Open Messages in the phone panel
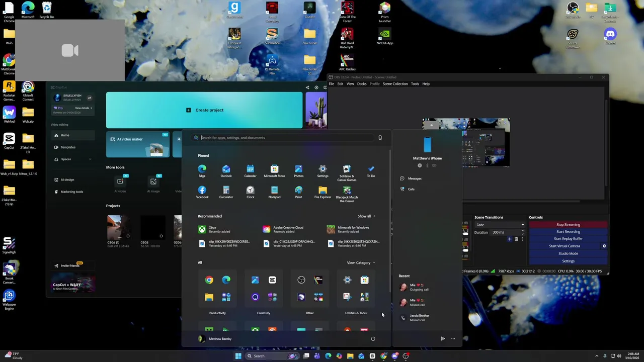 411,178
